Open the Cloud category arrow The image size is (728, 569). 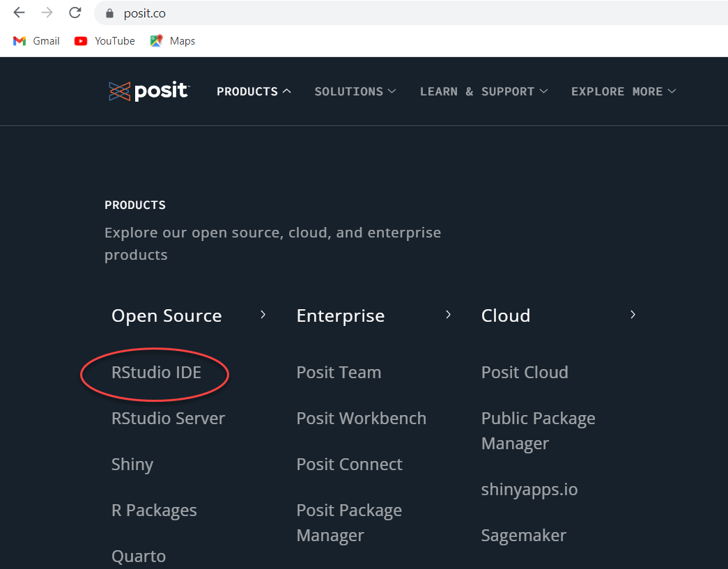[633, 315]
